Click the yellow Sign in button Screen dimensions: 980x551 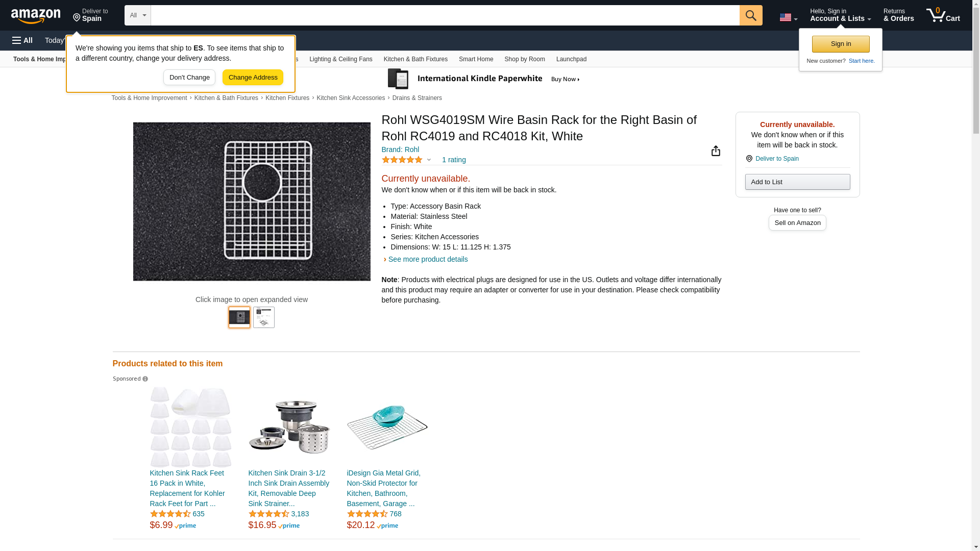click(841, 44)
